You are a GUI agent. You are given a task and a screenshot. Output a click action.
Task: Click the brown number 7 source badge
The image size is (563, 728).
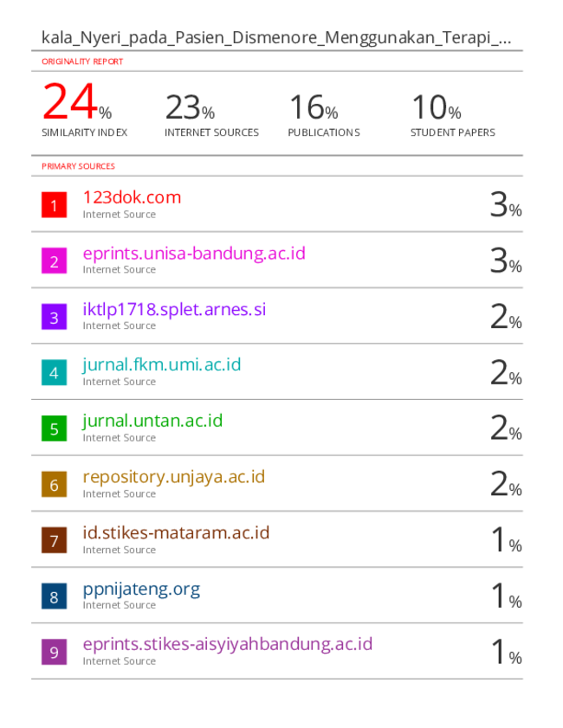point(54,541)
